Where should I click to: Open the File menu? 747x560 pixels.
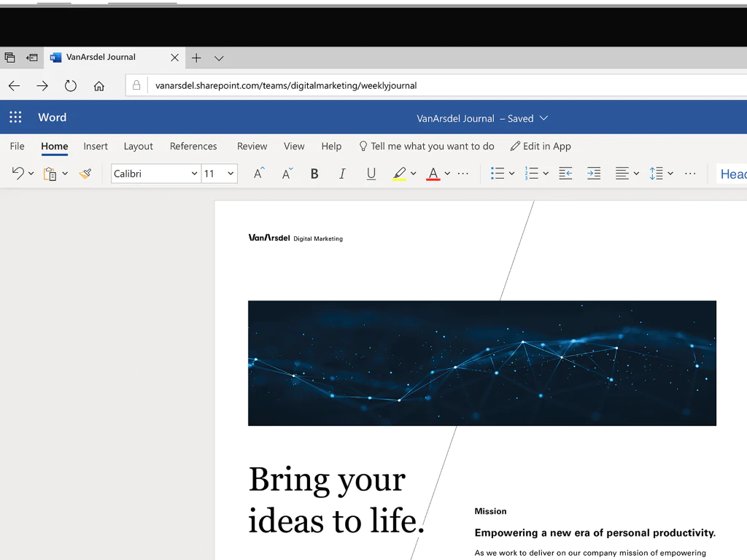tap(18, 146)
